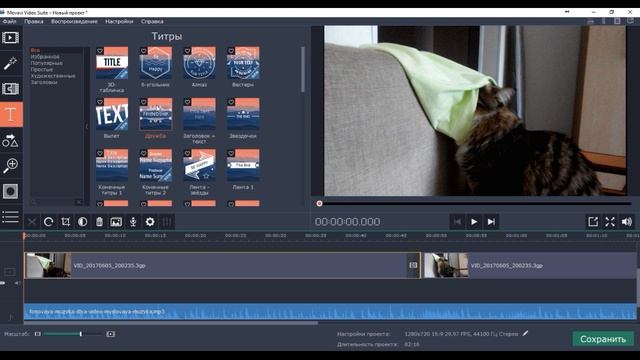Switch preview to fullscreen
The width and height of the screenshot is (640, 360).
pyautogui.click(x=610, y=222)
